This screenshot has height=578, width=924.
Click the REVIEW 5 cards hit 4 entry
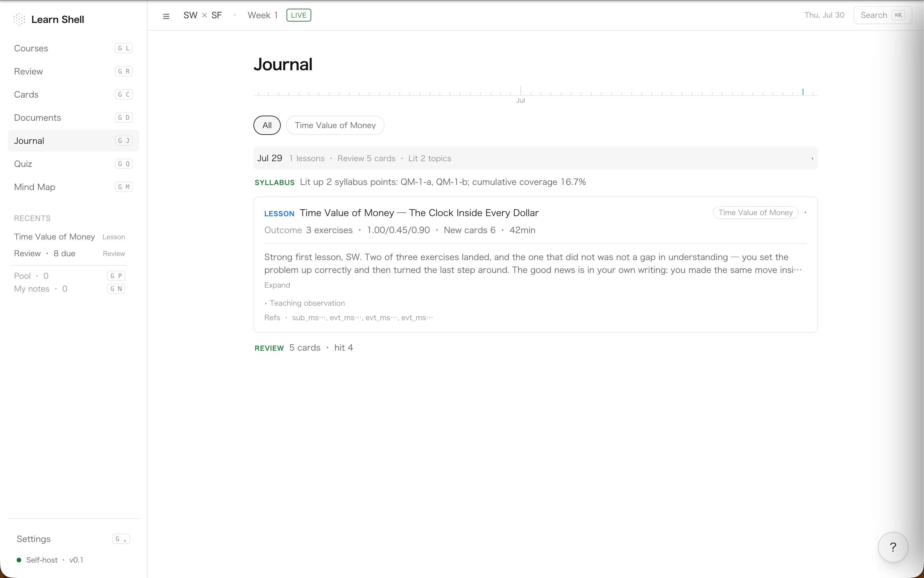(304, 348)
